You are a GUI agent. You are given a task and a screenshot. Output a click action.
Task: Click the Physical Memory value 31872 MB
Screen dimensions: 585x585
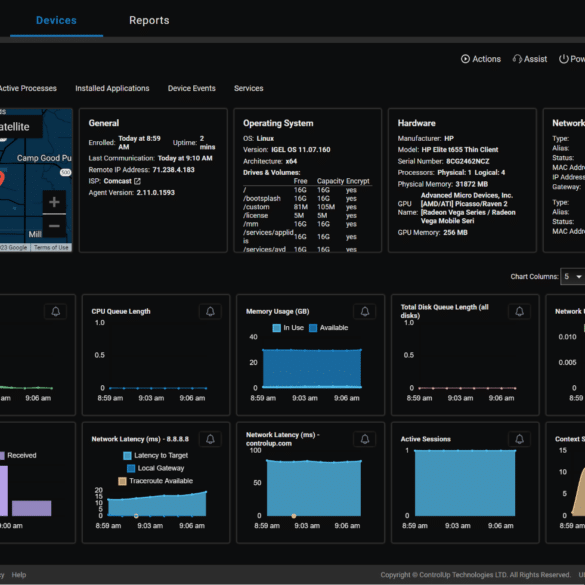coord(472,184)
